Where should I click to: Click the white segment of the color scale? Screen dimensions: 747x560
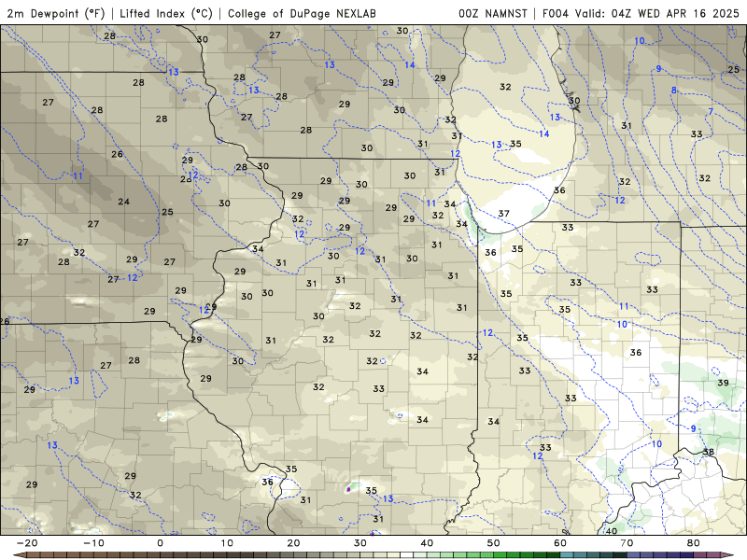pos(406,554)
